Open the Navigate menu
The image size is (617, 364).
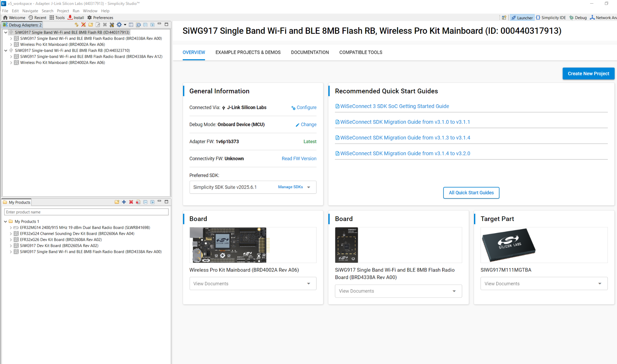click(30, 11)
